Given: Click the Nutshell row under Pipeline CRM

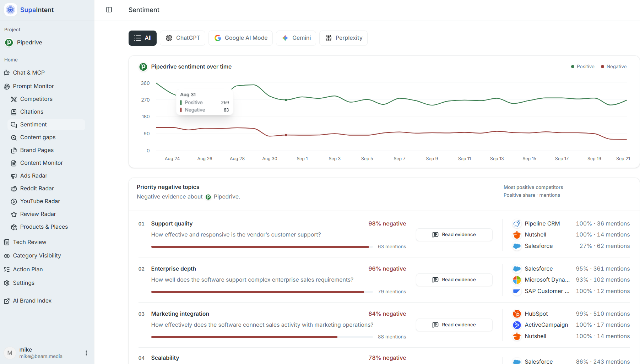Looking at the screenshot, I should [x=571, y=235].
